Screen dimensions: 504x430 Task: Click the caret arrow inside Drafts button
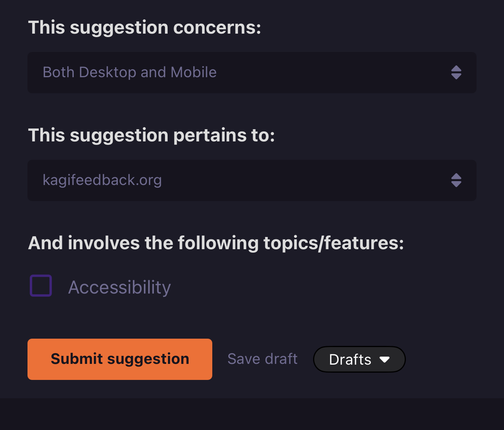(384, 360)
